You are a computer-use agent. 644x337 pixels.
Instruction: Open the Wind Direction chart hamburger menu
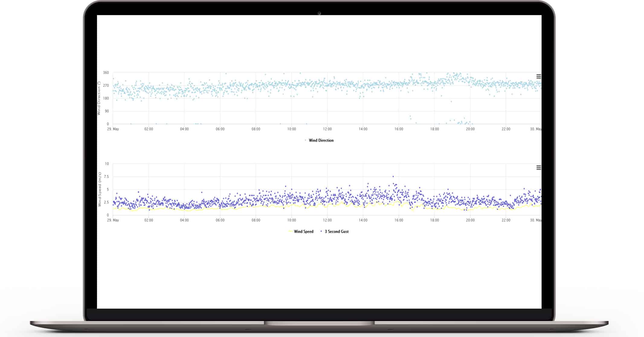click(539, 77)
